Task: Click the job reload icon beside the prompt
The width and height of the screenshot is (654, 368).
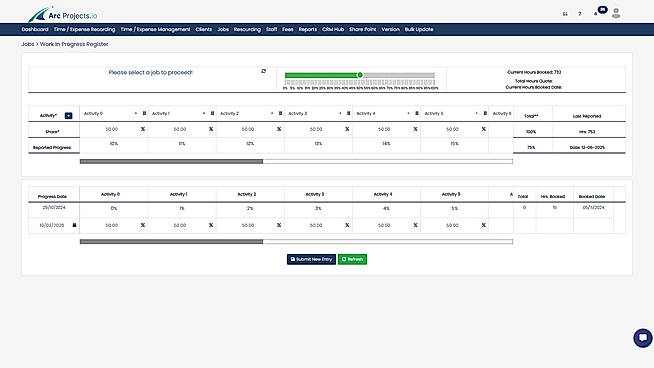Action: point(264,71)
